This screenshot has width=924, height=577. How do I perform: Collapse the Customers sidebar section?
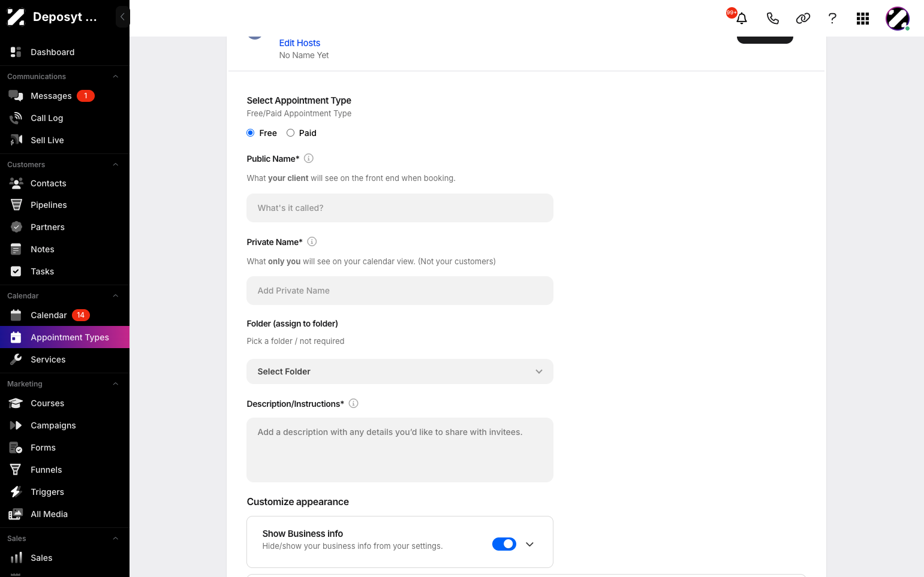(x=116, y=165)
